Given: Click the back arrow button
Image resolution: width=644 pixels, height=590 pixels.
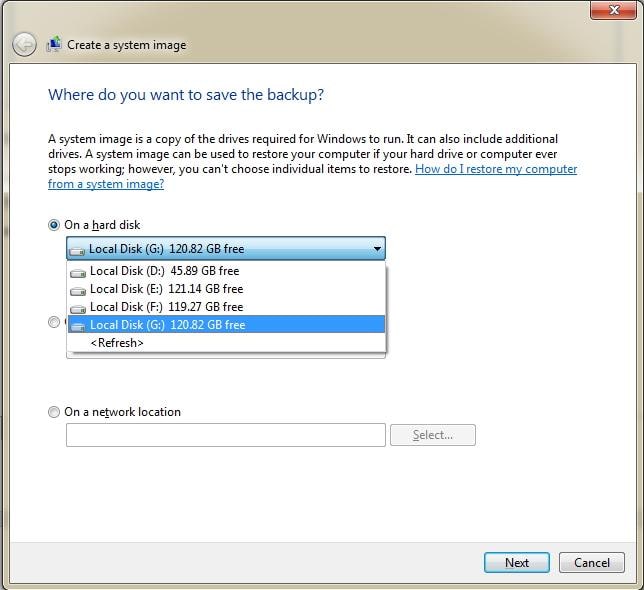Looking at the screenshot, I should click(x=24, y=44).
